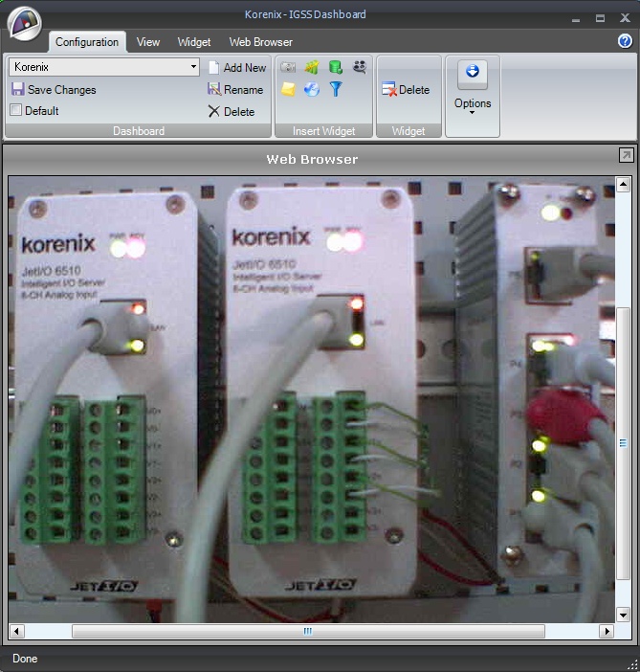Click the Add New blank page icon

coord(213,68)
